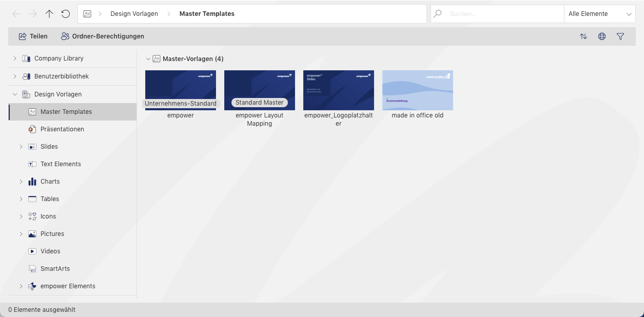Expand the Icons folder
The width and height of the screenshot is (644, 317).
point(21,216)
